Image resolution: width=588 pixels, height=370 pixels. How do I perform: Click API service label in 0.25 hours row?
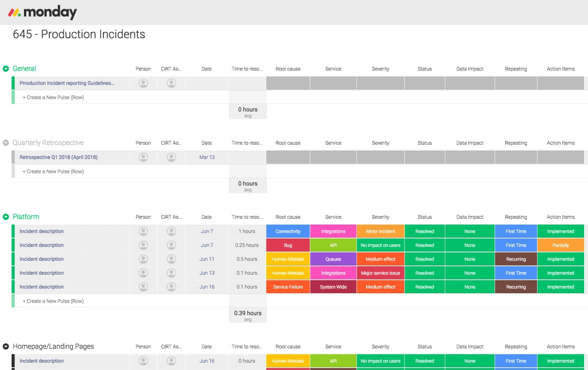tap(333, 245)
